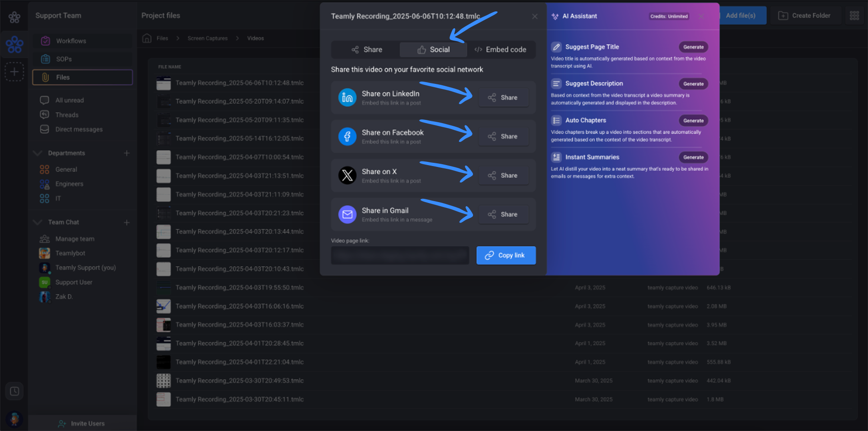Generate a suggested page title
Image resolution: width=868 pixels, height=431 pixels.
point(693,47)
